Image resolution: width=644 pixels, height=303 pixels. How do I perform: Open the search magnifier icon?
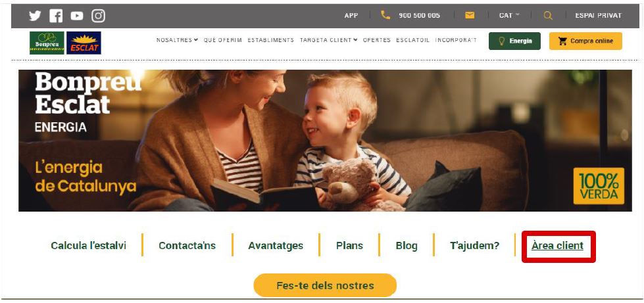click(x=547, y=16)
